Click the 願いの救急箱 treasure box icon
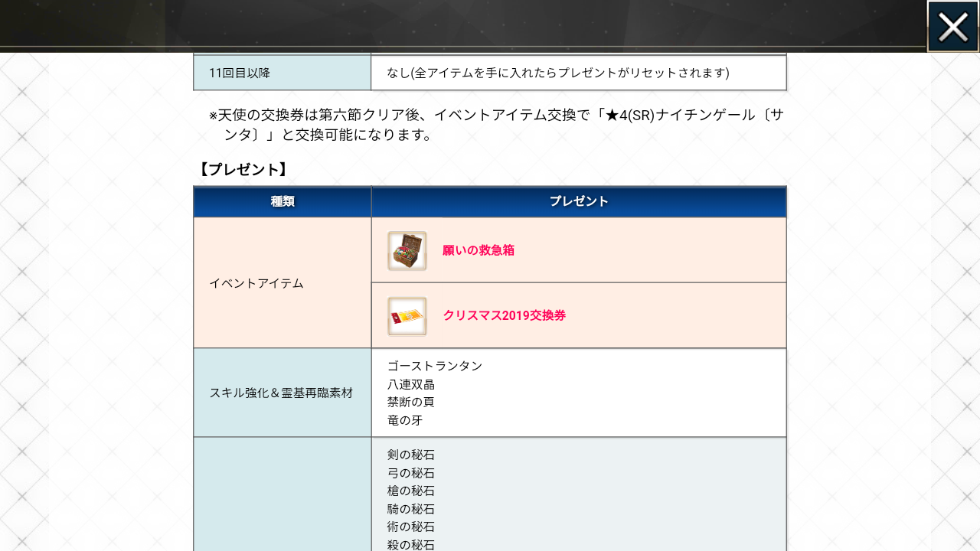 (x=407, y=251)
